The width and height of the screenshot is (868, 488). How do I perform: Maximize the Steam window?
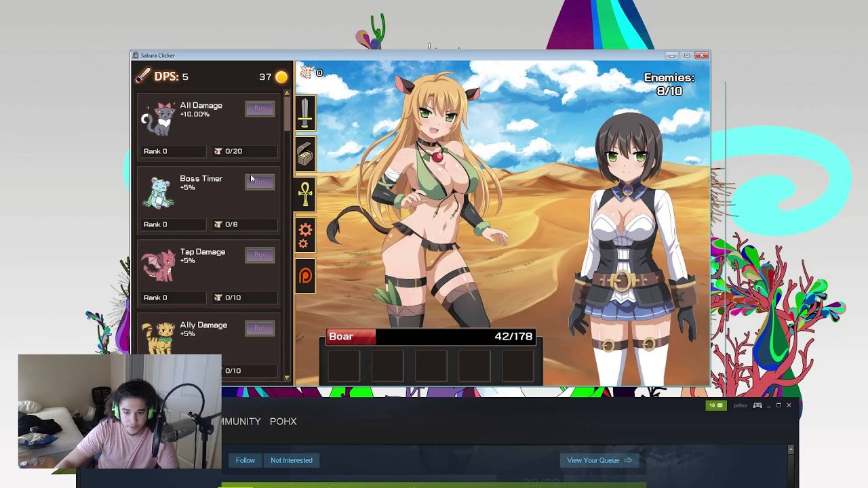[x=778, y=405]
